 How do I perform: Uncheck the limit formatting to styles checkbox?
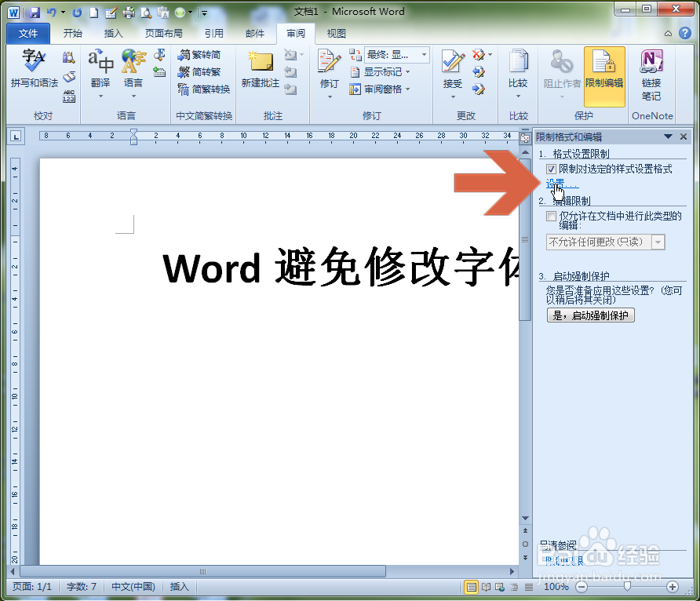click(x=552, y=169)
